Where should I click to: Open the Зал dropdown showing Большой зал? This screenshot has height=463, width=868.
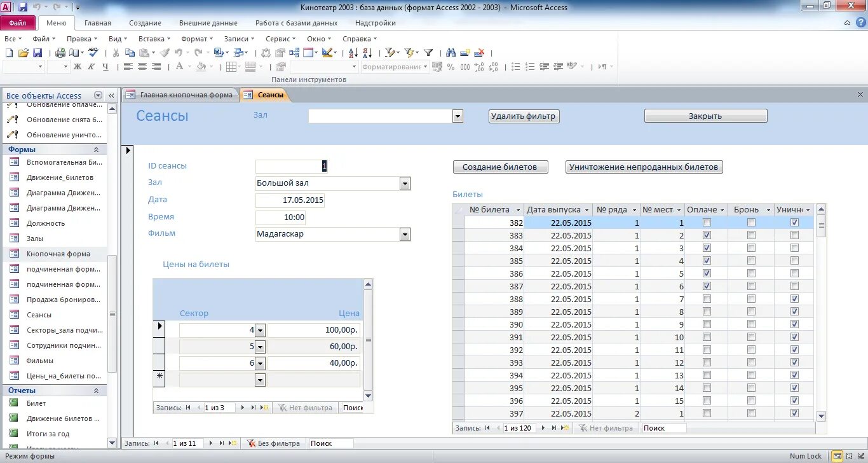click(405, 184)
